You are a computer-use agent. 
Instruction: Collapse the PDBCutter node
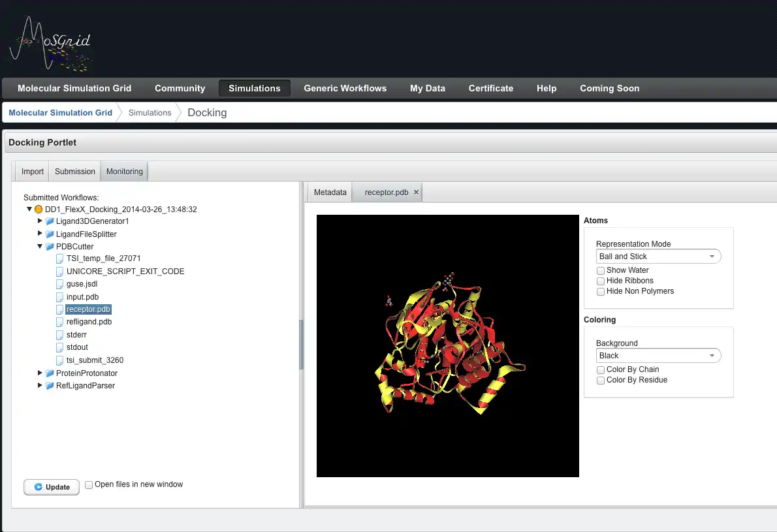(x=40, y=246)
